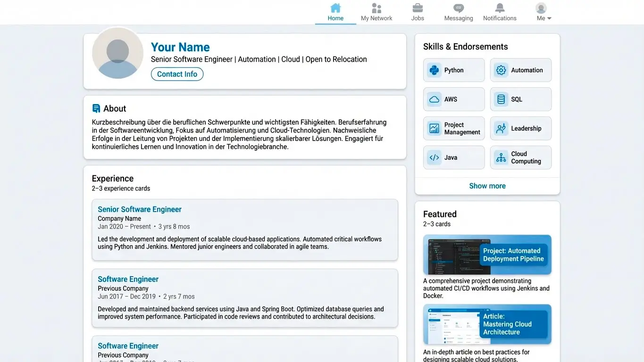The image size is (644, 362).
Task: Toggle the SQL skill endorsement
Action: (521, 99)
